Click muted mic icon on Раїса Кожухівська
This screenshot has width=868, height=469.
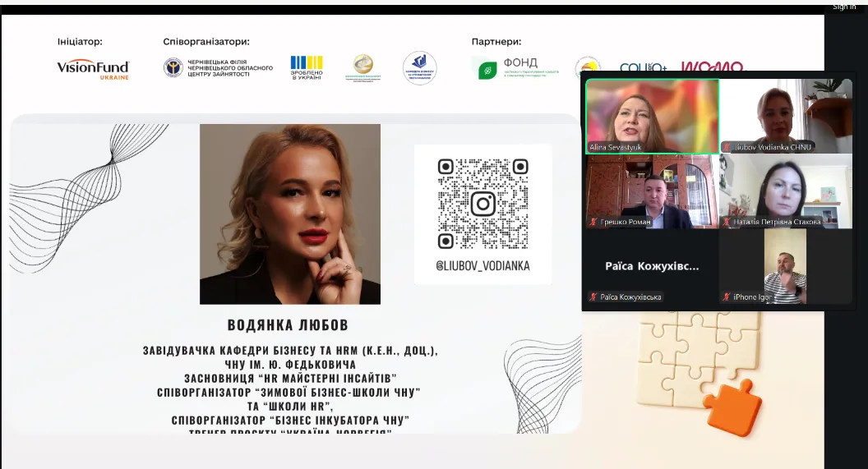pos(593,297)
